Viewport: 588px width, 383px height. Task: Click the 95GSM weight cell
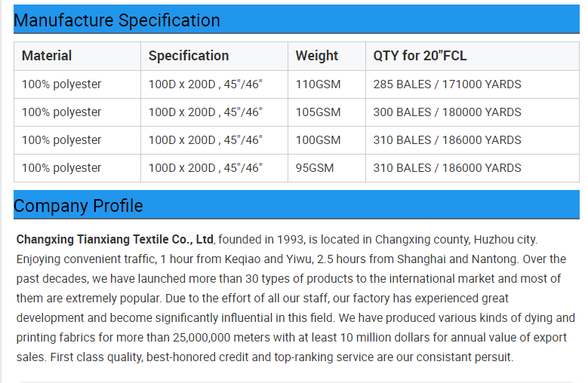(x=315, y=168)
